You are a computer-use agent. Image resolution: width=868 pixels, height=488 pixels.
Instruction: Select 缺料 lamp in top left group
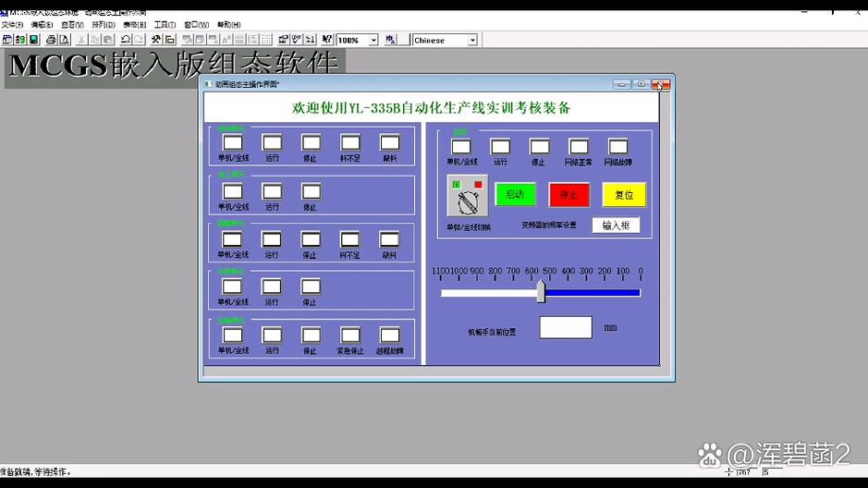click(390, 142)
